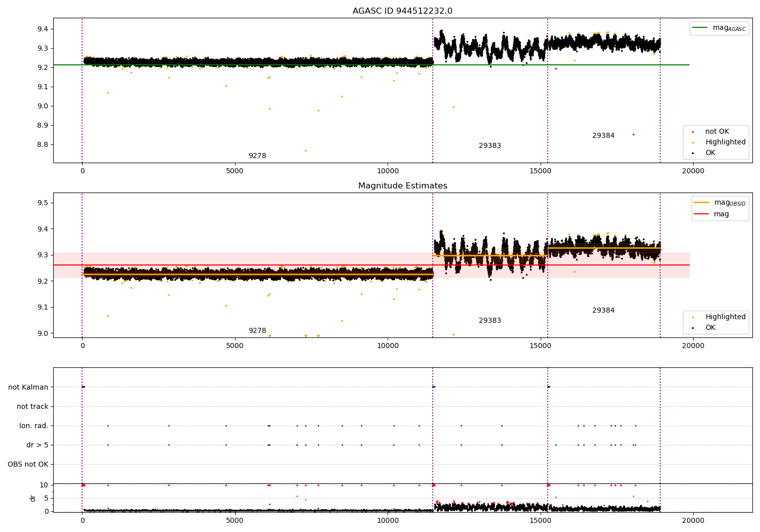Click the '29384' label in the Magnitude Estimates plot

[x=603, y=311]
